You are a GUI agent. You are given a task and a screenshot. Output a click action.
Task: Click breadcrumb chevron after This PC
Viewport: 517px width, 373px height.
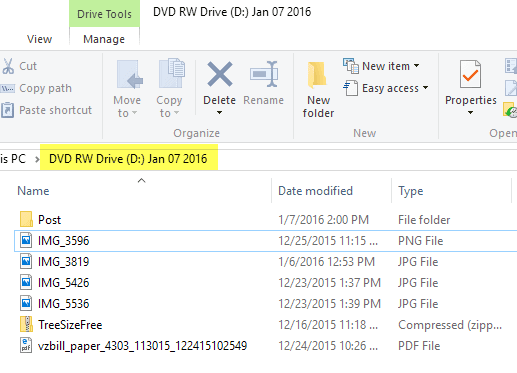36,159
